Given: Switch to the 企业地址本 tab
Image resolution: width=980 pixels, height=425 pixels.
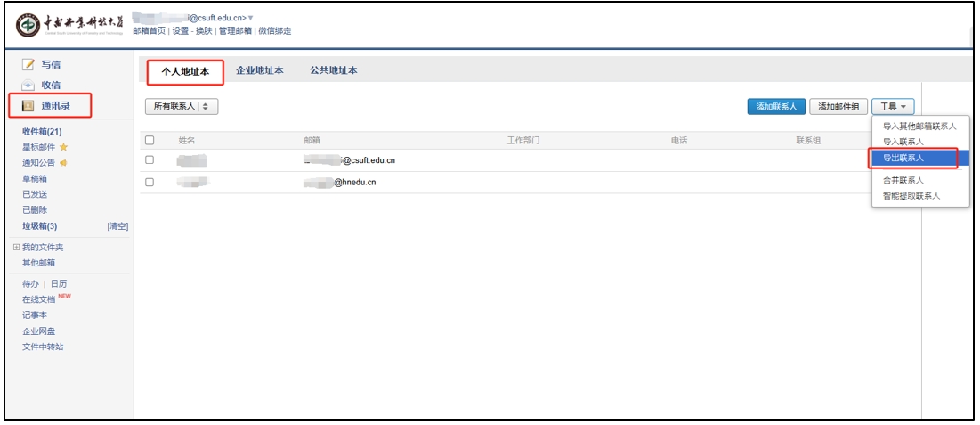Looking at the screenshot, I should point(260,70).
